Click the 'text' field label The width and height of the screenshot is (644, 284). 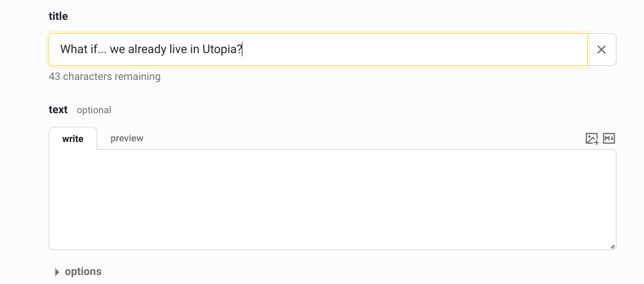click(x=58, y=109)
